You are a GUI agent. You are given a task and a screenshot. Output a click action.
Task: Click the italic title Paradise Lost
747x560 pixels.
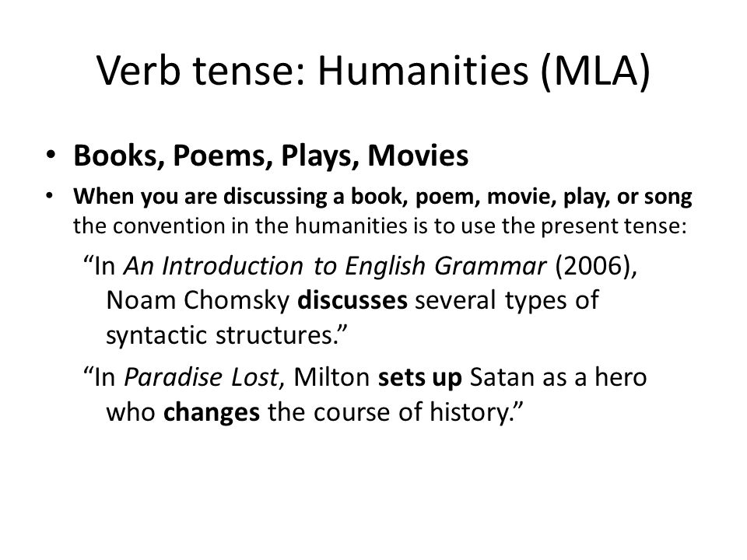201,377
